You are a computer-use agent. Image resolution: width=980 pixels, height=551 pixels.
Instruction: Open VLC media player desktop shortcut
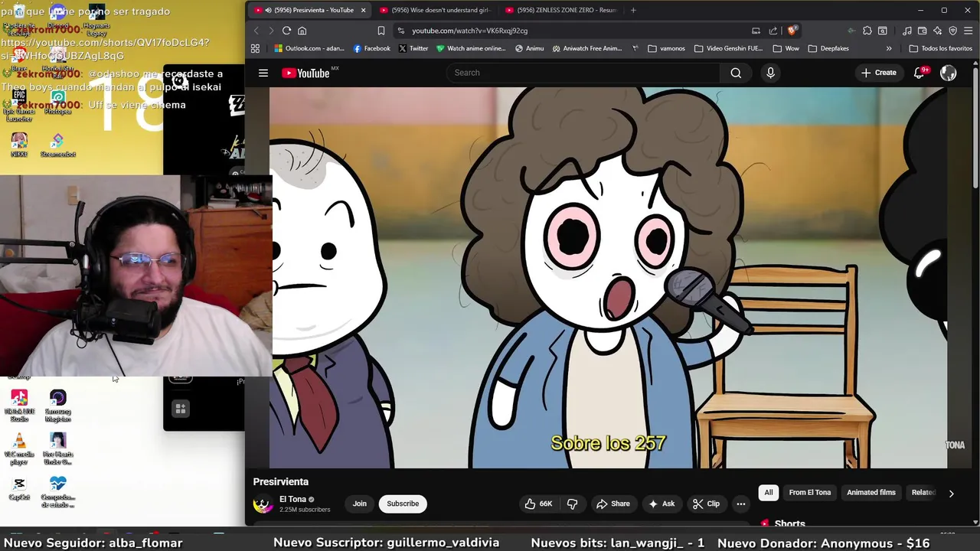click(19, 448)
